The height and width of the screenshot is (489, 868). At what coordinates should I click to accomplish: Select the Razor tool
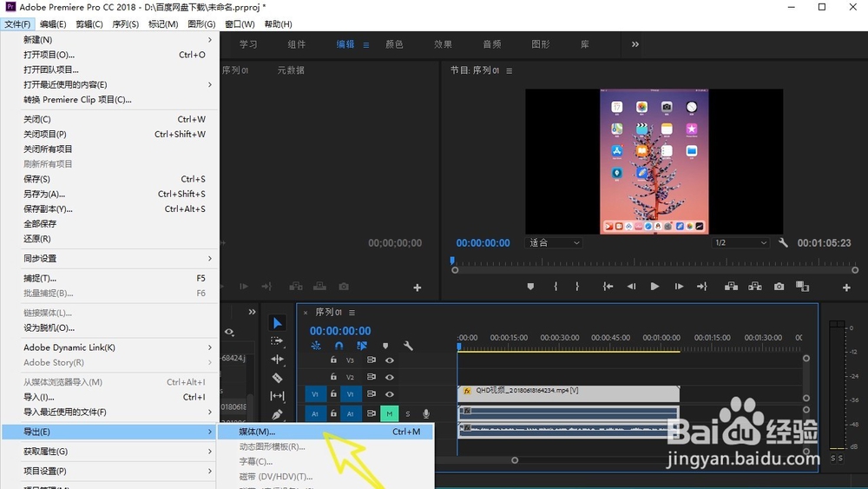(278, 378)
